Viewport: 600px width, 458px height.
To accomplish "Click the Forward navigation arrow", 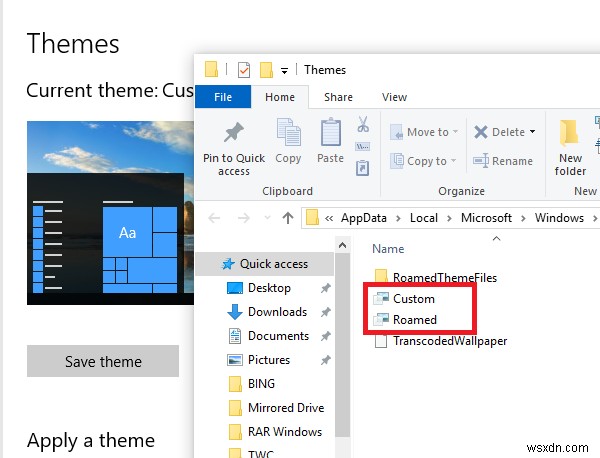I will pyautogui.click(x=244, y=218).
